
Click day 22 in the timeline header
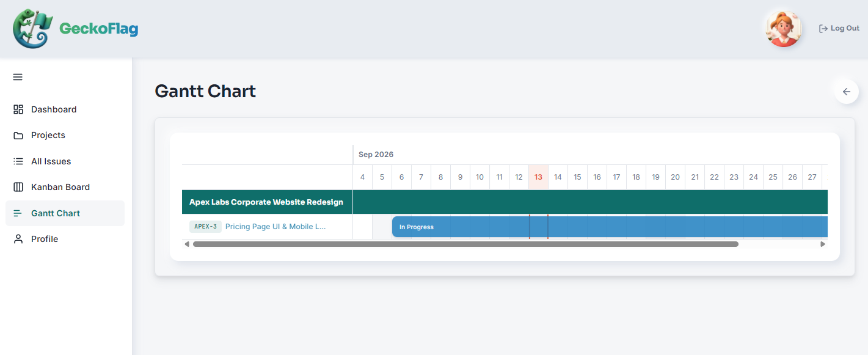(714, 177)
